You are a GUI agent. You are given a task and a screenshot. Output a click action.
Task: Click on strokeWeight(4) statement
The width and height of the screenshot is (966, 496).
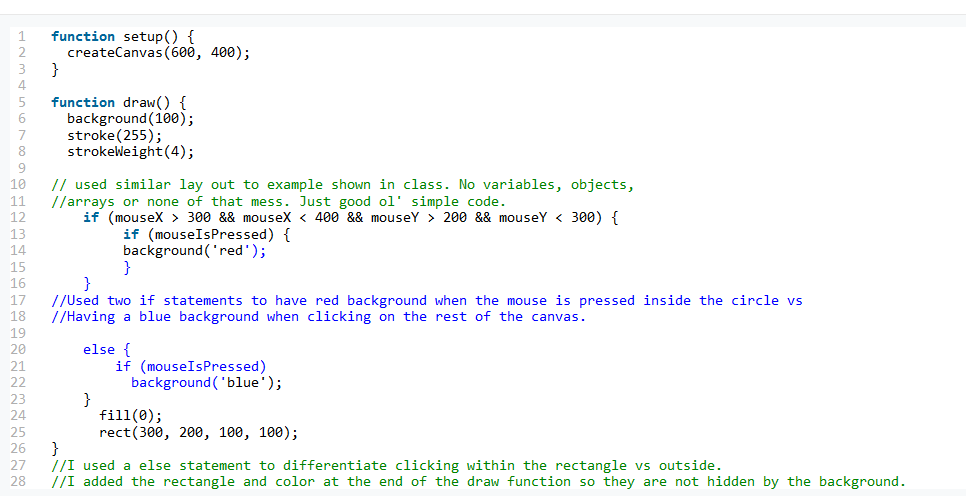click(x=130, y=152)
